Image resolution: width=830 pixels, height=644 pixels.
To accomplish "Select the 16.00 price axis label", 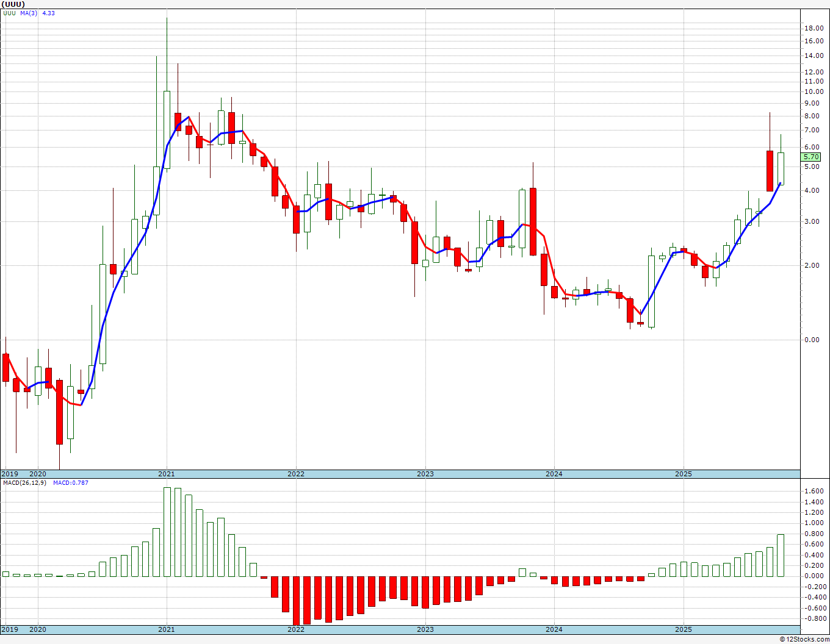I will (x=813, y=41).
